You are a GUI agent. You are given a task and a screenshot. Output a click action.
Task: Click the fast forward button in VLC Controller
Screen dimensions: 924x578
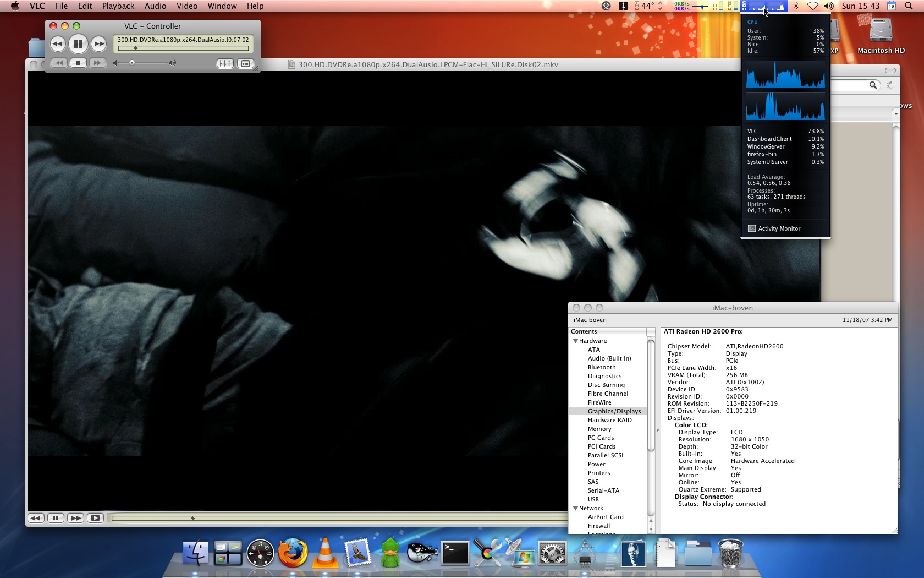coord(98,43)
